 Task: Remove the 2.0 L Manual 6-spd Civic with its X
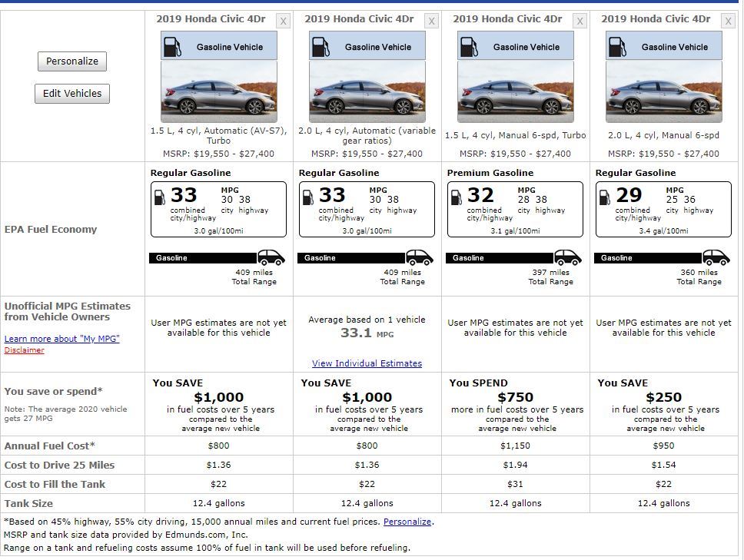(x=729, y=21)
